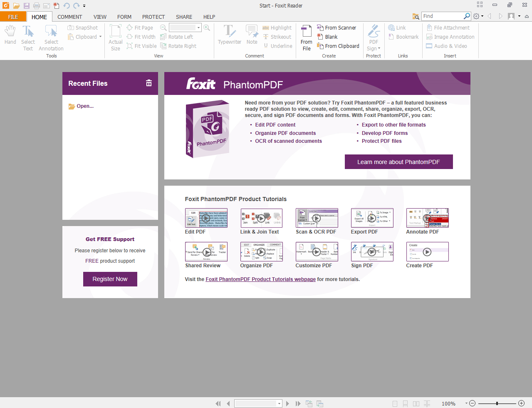Open the zoom percentage dropdown in status bar

coord(466,403)
